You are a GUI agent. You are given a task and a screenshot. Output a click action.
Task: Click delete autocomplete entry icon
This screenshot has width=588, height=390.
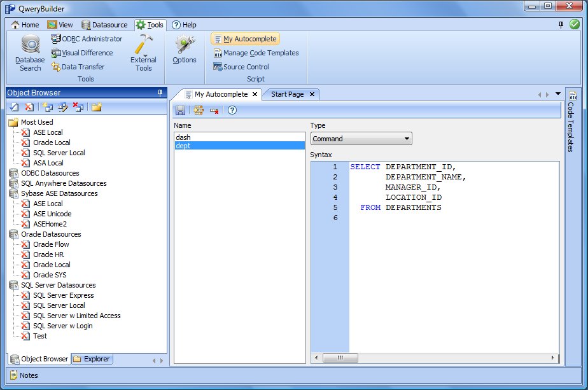pyautogui.click(x=214, y=110)
